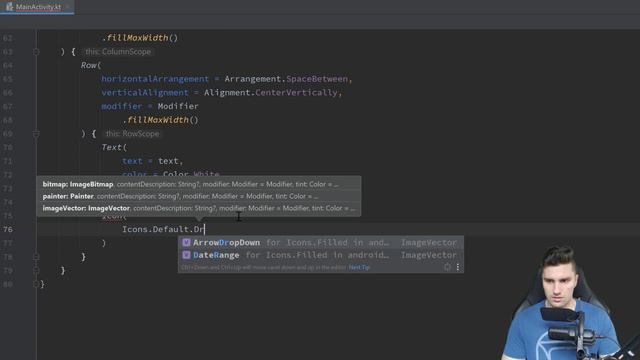640x360 pixels.
Task: Click the this: RowScope inlay hint
Action: coord(132,134)
